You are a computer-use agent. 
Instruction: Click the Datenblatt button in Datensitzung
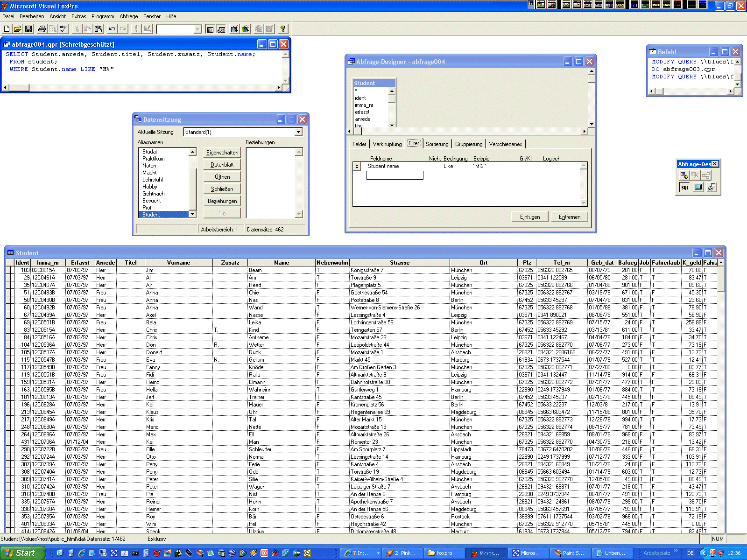(222, 165)
